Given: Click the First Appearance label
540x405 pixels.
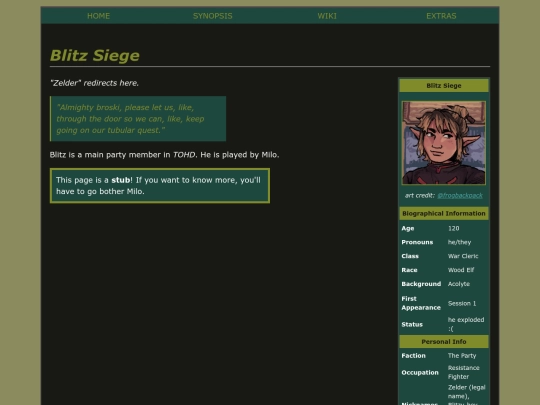Looking at the screenshot, I should [421, 303].
